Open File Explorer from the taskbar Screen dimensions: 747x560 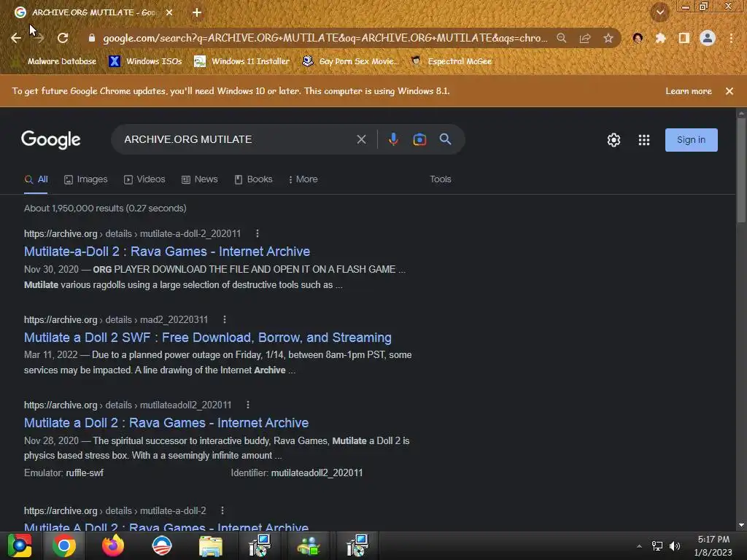tap(211, 545)
